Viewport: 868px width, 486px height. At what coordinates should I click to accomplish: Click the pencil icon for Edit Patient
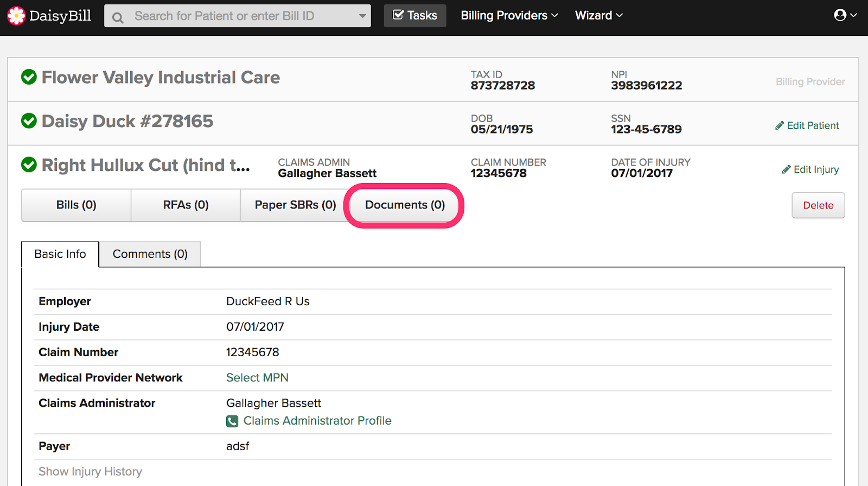pyautogui.click(x=780, y=125)
